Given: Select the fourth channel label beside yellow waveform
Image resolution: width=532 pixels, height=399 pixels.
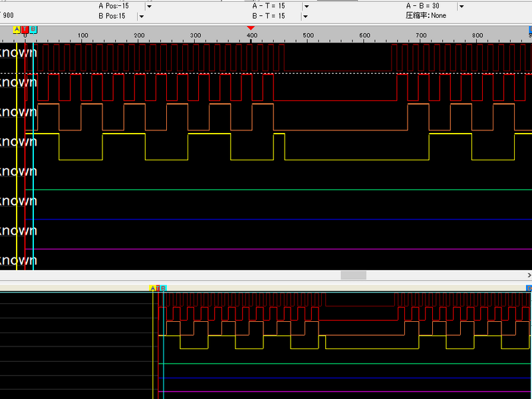Looking at the screenshot, I should point(18,142).
